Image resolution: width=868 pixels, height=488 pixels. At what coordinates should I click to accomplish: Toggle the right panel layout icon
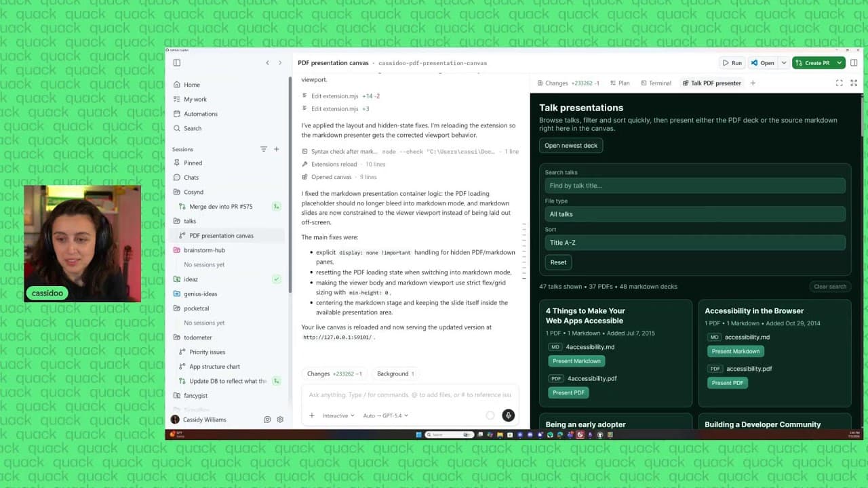(854, 63)
